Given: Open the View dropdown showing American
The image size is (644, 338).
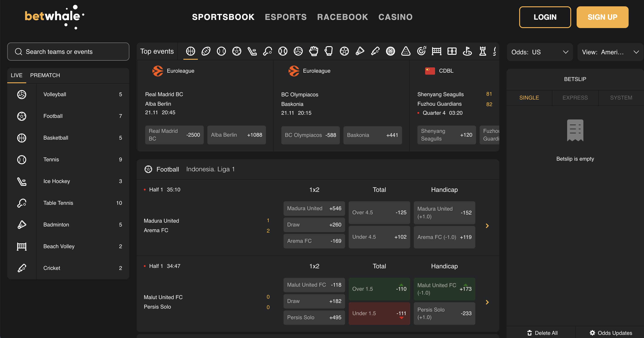Looking at the screenshot, I should click(x=610, y=52).
